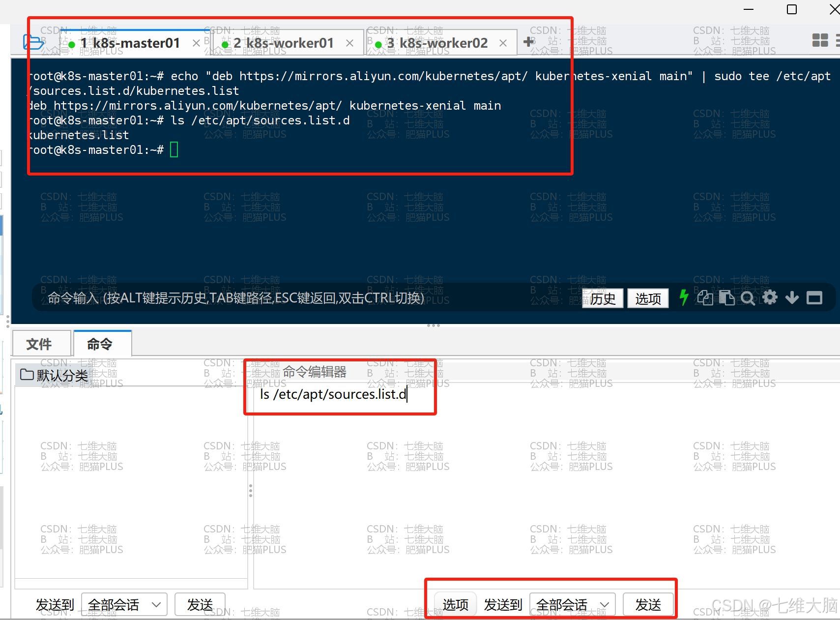Minimize the application window
Viewport: 840px width, 620px height.
(x=749, y=9)
